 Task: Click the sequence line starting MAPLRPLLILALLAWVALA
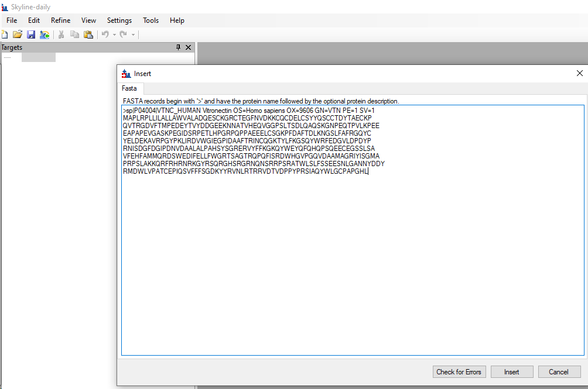click(247, 118)
